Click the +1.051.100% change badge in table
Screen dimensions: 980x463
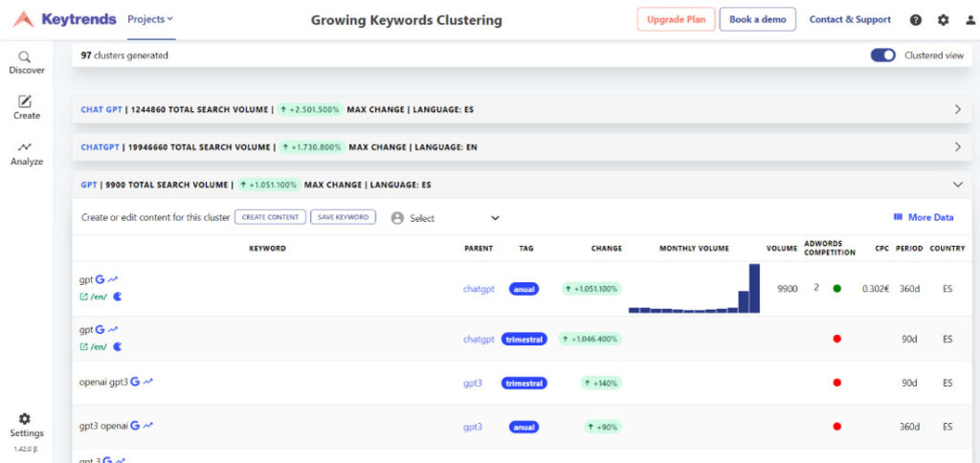(x=591, y=289)
